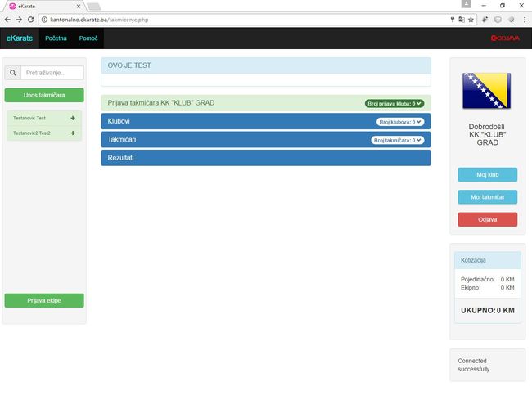Screen dimensions: 532x409
Task: Click the red Odjava button
Action: 487,219
